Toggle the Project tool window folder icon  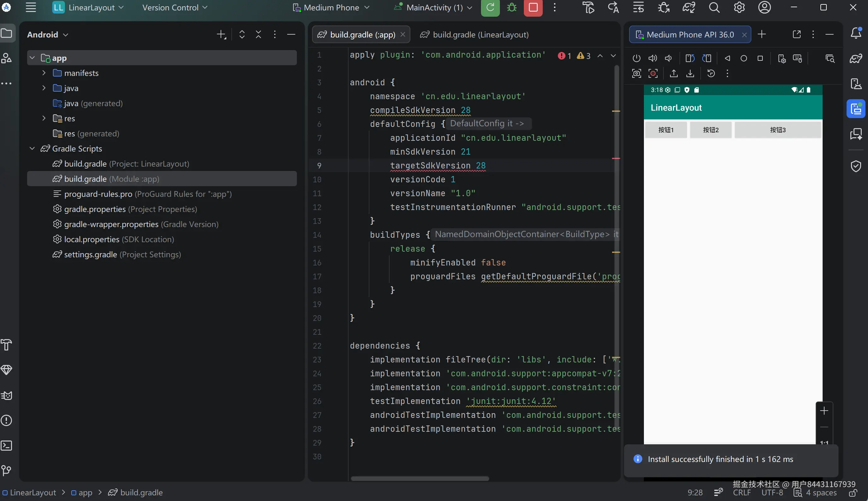tap(7, 33)
